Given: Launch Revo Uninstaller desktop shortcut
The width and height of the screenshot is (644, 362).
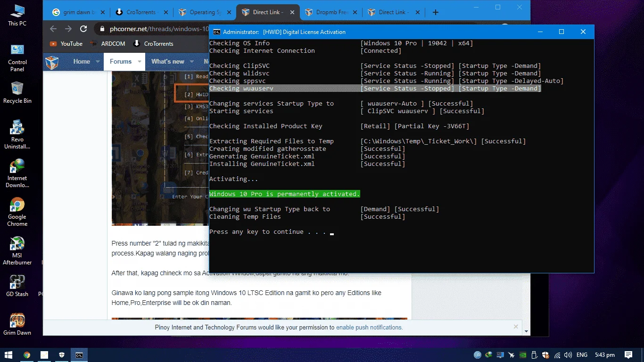Looking at the screenshot, I should click(x=17, y=134).
